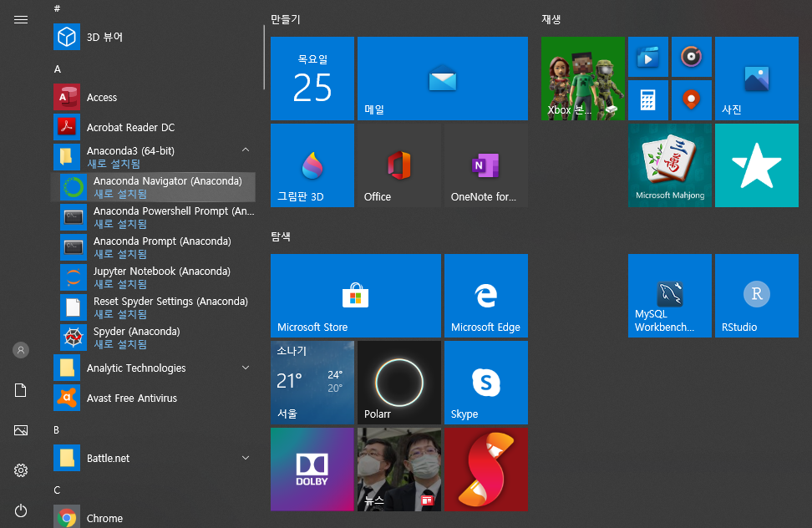Image resolution: width=812 pixels, height=528 pixels.
Task: Open the Groove Music small tile
Action: pyautogui.click(x=692, y=57)
